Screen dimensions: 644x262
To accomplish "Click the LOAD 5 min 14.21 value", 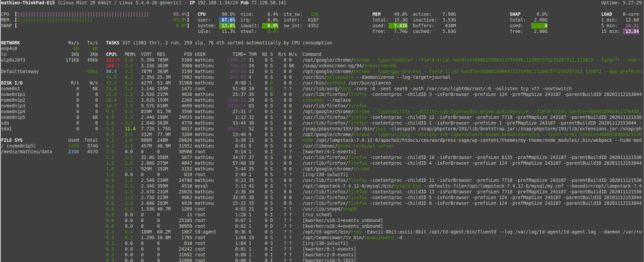I will 631,25.
